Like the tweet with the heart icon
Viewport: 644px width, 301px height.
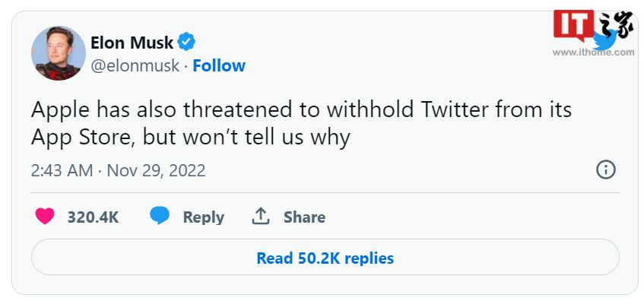click(x=45, y=217)
